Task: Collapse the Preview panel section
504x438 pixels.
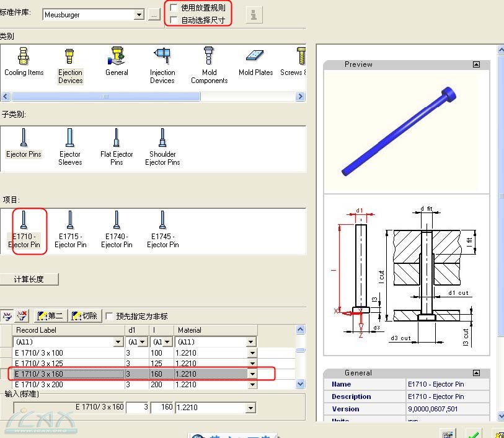Action: coord(476,64)
